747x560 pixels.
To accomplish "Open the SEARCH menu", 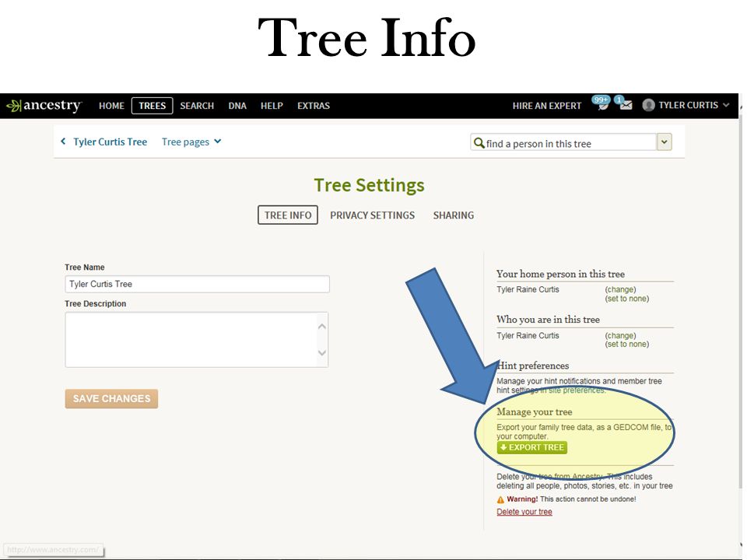I will click(x=197, y=106).
